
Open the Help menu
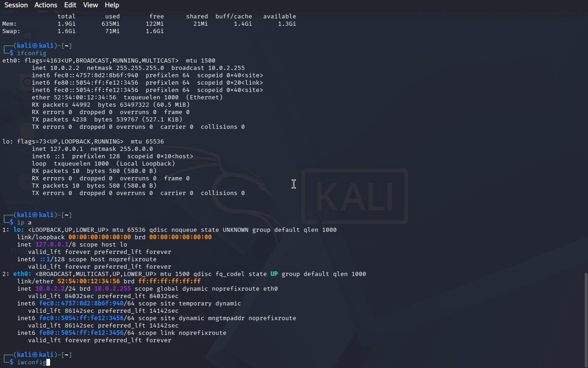tap(112, 5)
